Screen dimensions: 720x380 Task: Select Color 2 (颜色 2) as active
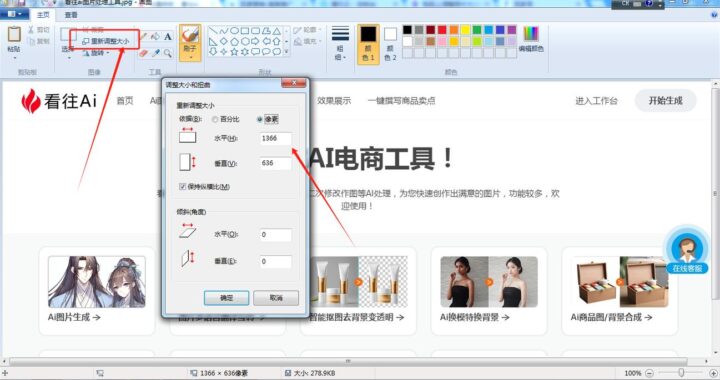pos(390,44)
